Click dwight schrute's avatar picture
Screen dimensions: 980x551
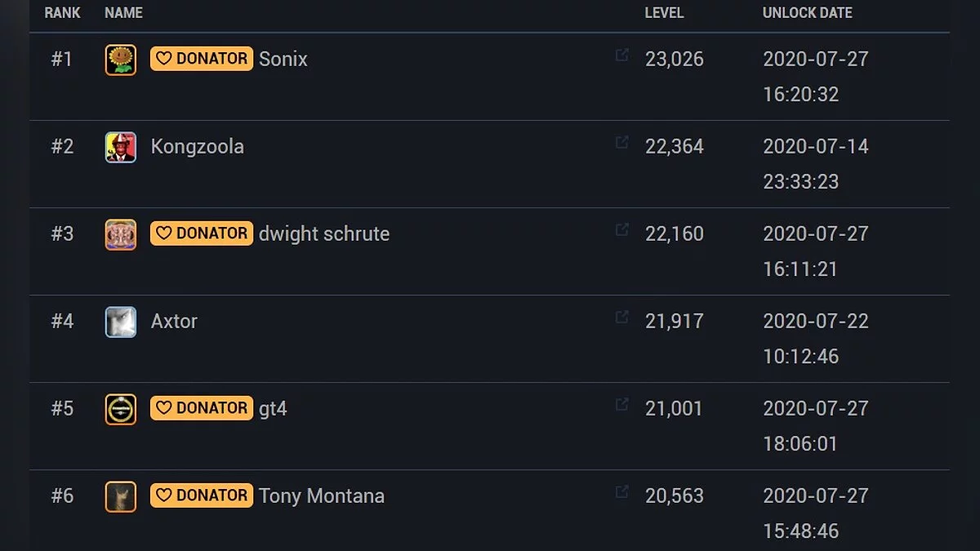coord(121,234)
